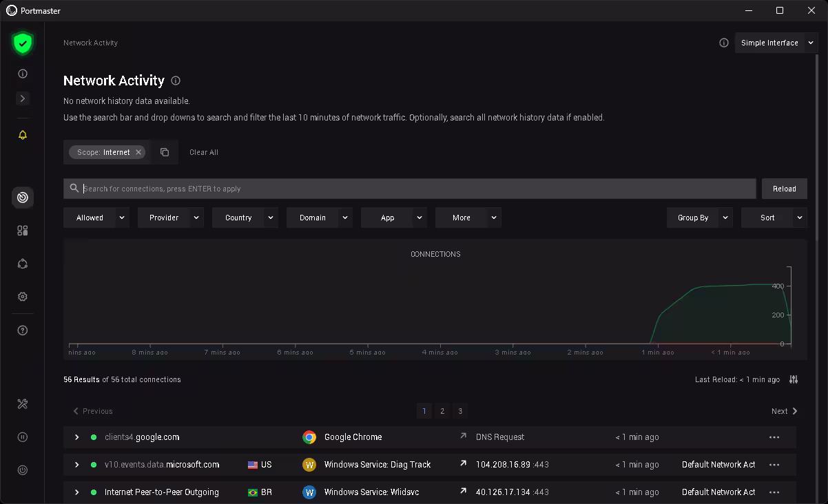Remove the Scope: Internet filter tag
The width and height of the screenshot is (828, 504).
click(138, 152)
